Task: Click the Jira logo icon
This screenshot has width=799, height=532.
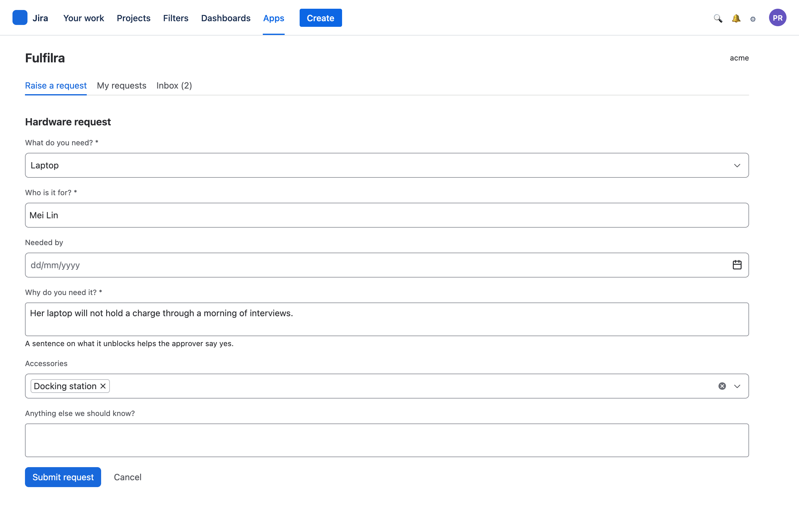Action: pyautogui.click(x=20, y=18)
